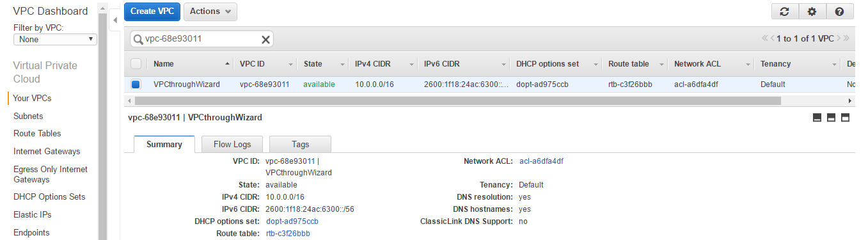This screenshot has height=240, width=868.
Task: Collapse the sidebar with the arrow handle
Action: (x=115, y=20)
